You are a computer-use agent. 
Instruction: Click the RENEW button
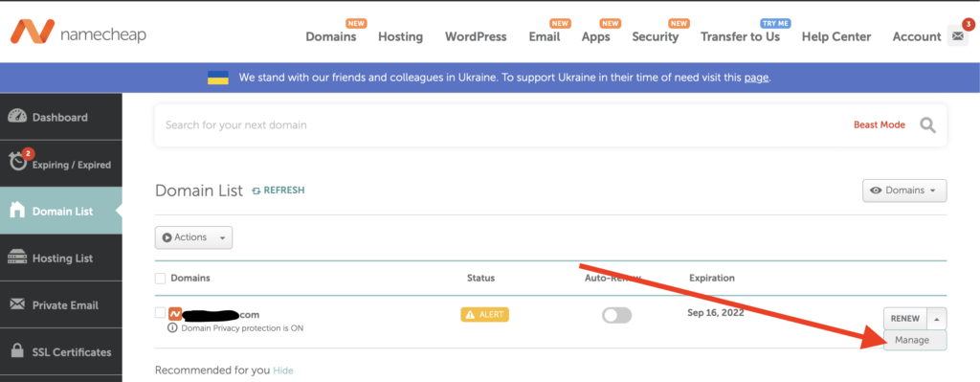click(905, 318)
